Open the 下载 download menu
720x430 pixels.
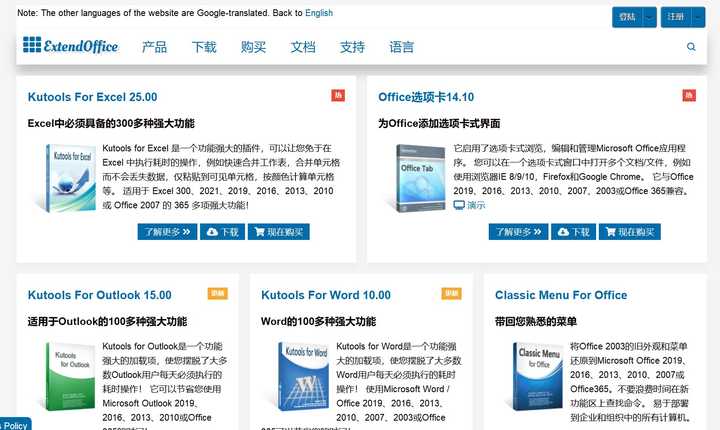coord(204,47)
